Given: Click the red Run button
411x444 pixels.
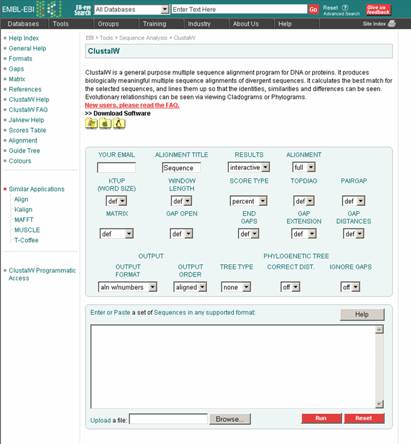Looking at the screenshot, I should tap(321, 418).
